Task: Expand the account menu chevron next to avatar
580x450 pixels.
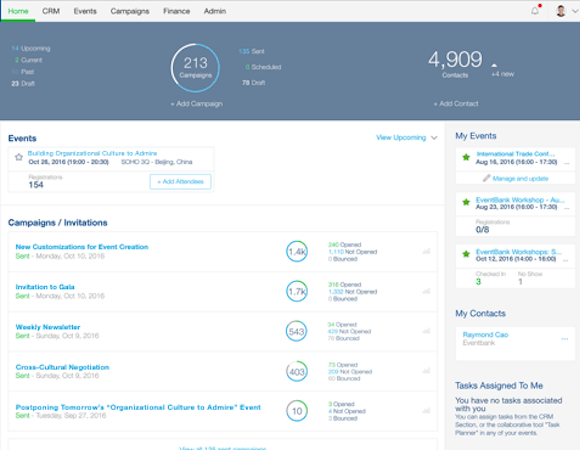Action: [x=574, y=11]
